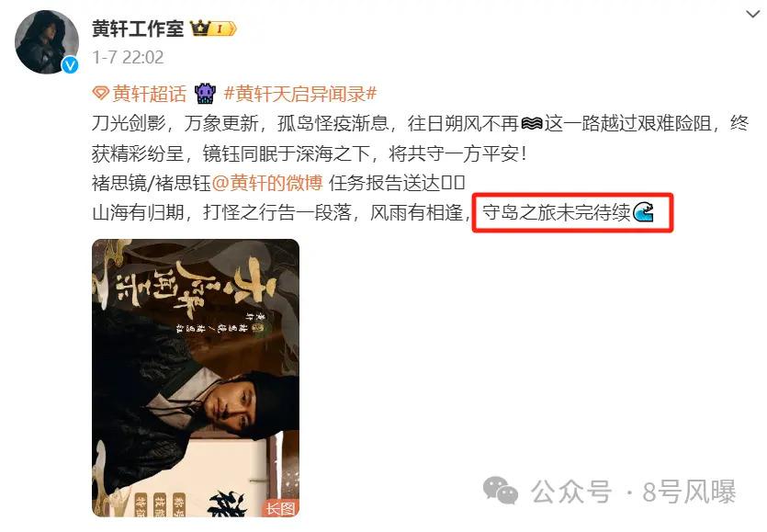Open the poster image thumbnail

click(196, 378)
